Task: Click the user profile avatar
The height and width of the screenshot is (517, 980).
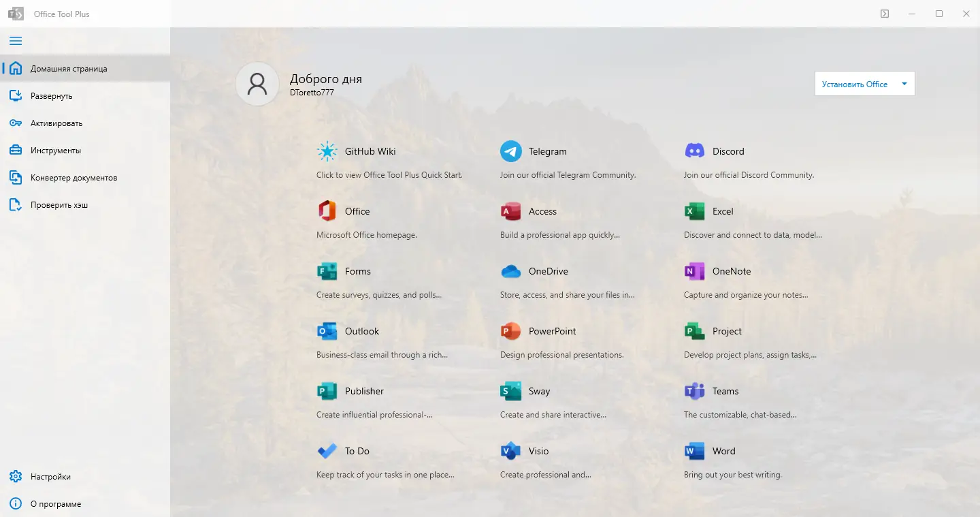Action: point(257,84)
